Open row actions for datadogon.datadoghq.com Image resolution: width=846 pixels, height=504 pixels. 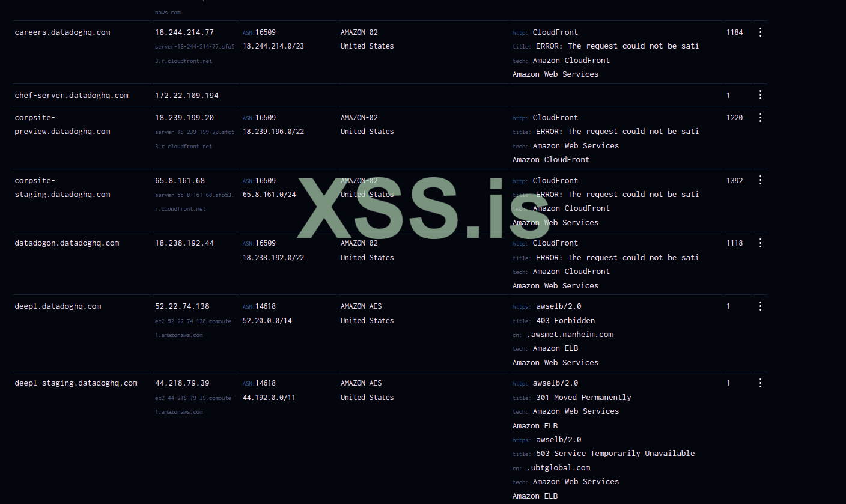pyautogui.click(x=760, y=243)
